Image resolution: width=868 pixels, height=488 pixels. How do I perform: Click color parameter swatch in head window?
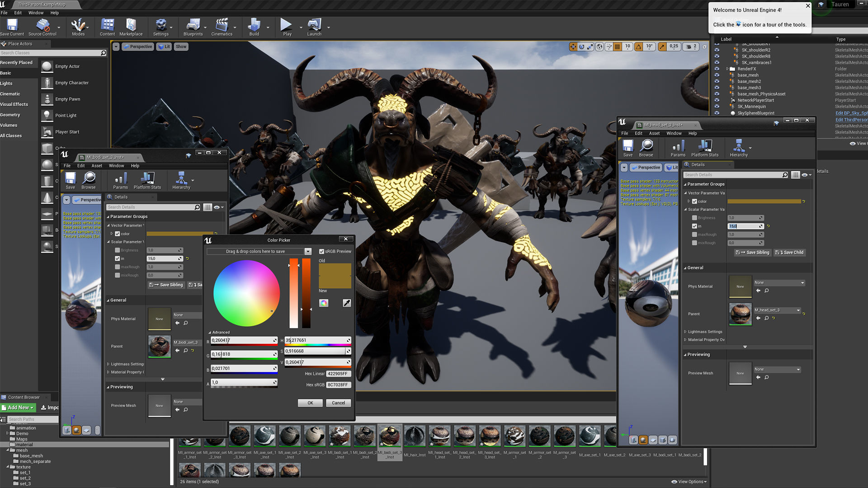[764, 202]
